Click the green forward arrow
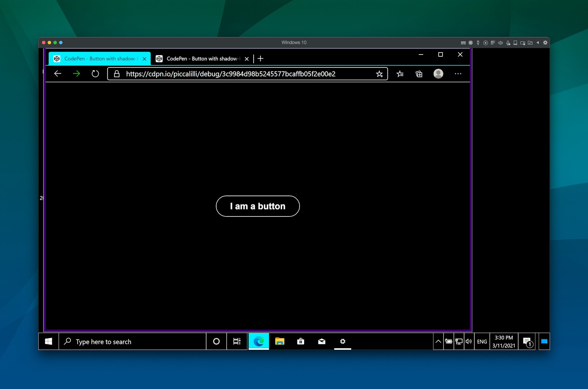This screenshot has height=389, width=588. (76, 74)
